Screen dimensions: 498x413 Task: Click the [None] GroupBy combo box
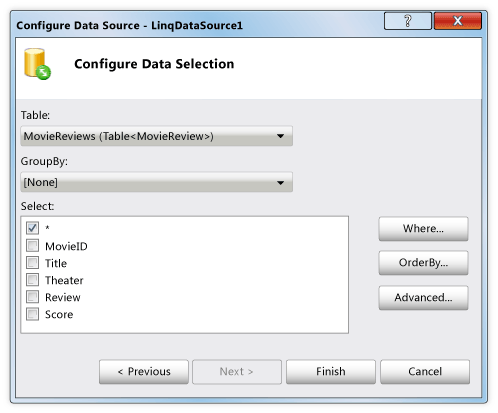coord(157,182)
